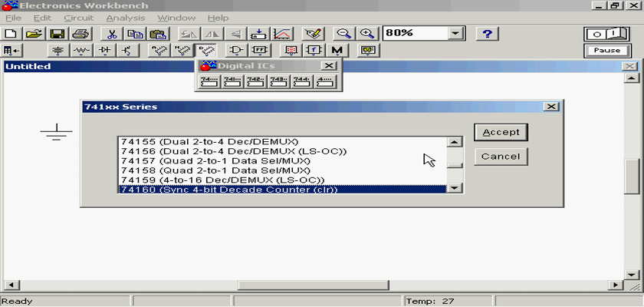This screenshot has height=307, width=644.
Task: Close the Digital ICs palette
Action: click(x=328, y=66)
